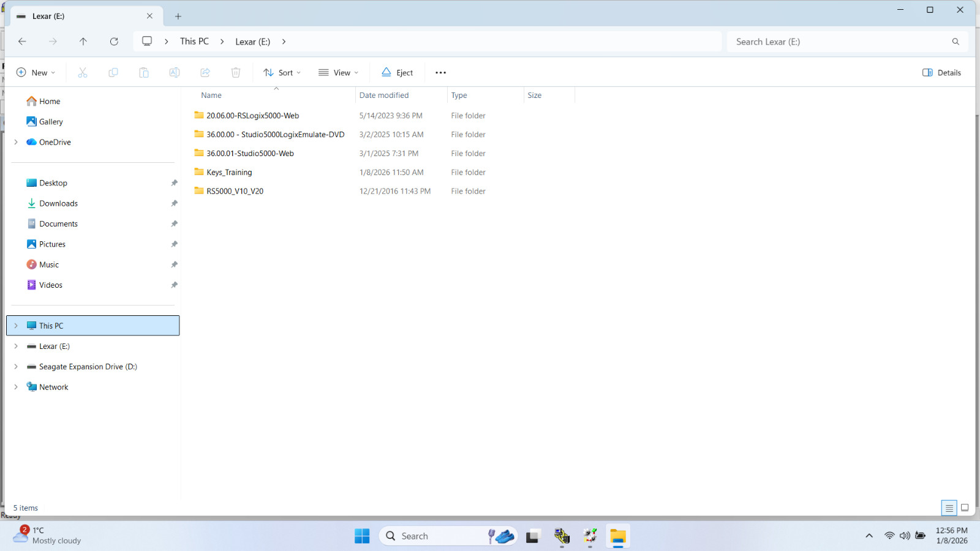
Task: Click the Share icon in toolbar
Action: click(205, 73)
